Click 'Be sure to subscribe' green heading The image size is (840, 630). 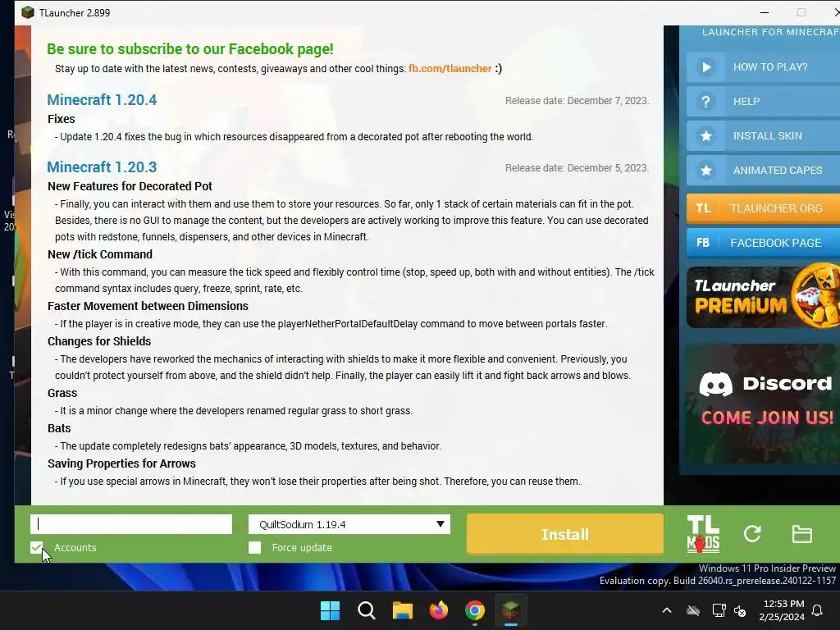tap(190, 49)
